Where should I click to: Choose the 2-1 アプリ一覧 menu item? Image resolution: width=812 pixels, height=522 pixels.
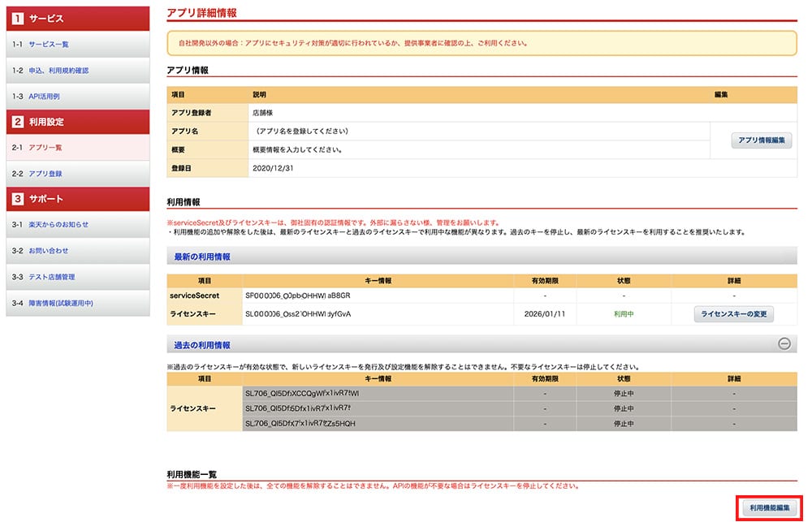tap(45, 148)
